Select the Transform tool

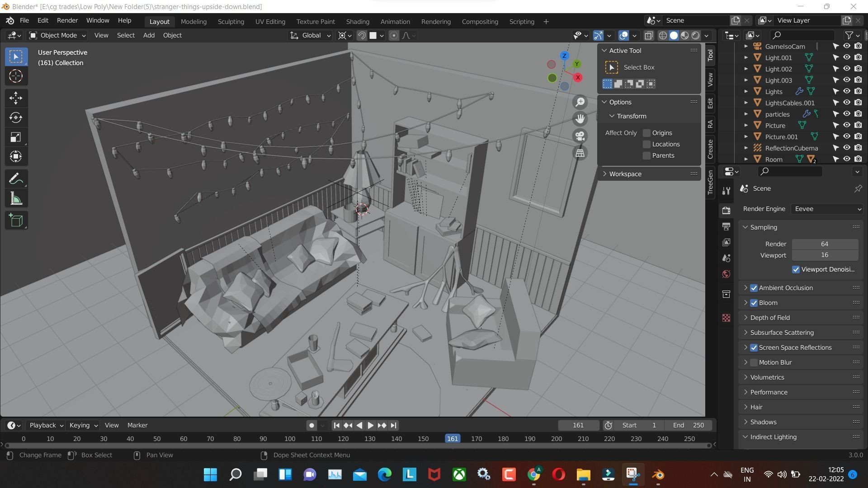click(16, 157)
